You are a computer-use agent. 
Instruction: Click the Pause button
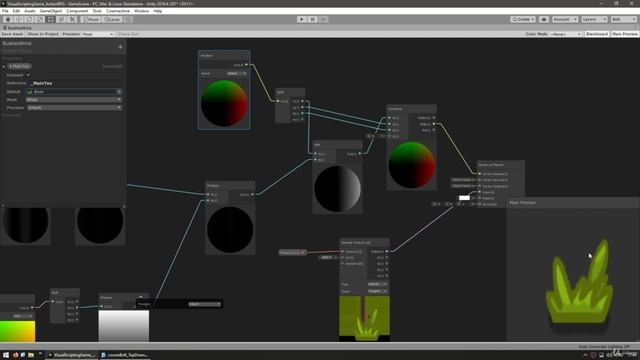click(312, 19)
